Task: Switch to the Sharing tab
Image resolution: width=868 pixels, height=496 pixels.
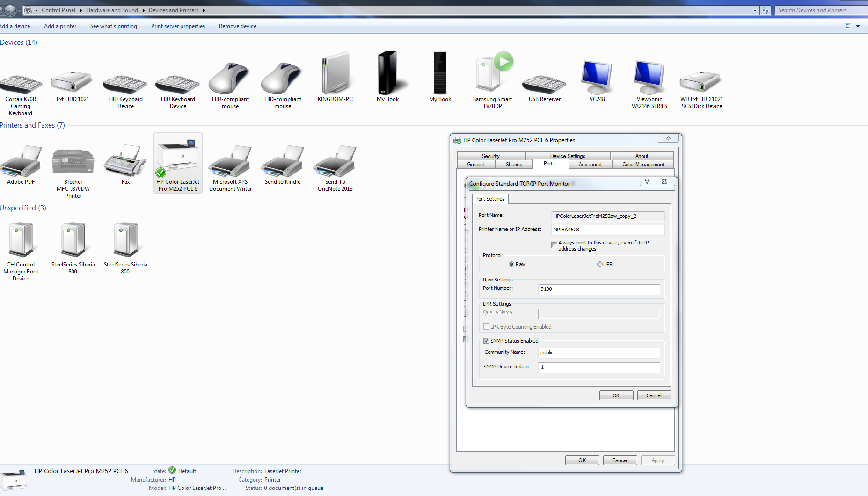Action: (x=514, y=165)
